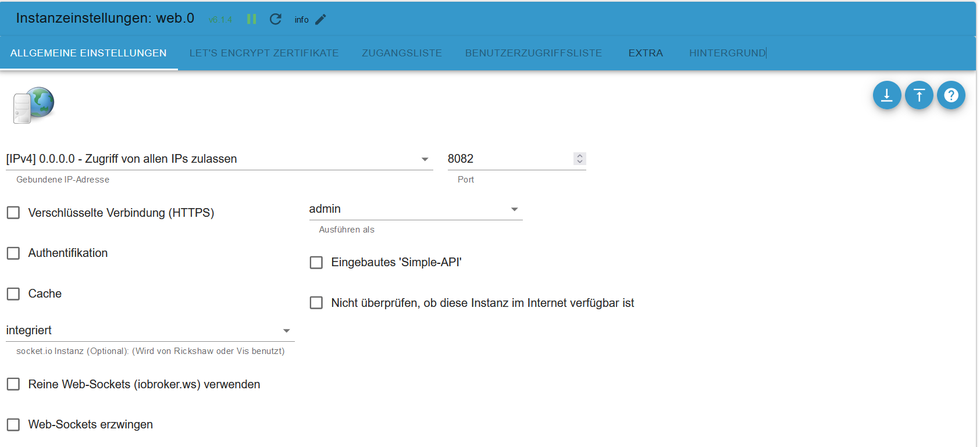Edit log level with pencil icon
980x447 pixels.
tap(320, 19)
